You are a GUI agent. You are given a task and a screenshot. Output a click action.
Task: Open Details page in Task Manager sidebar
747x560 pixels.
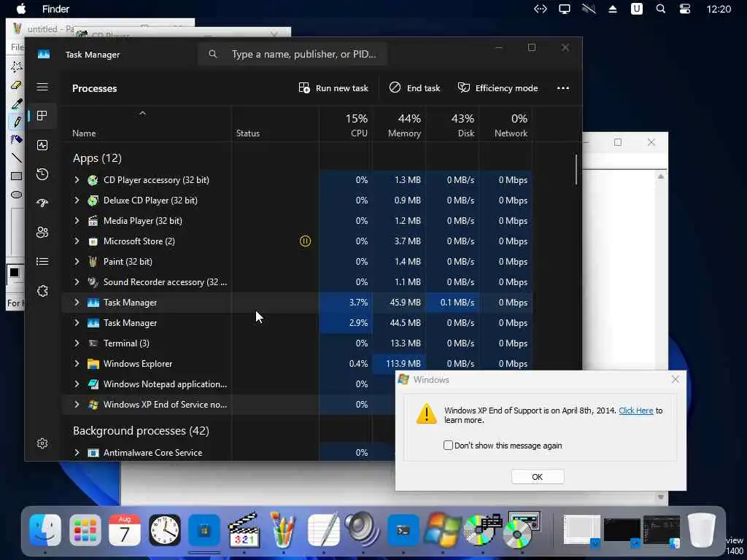(42, 261)
